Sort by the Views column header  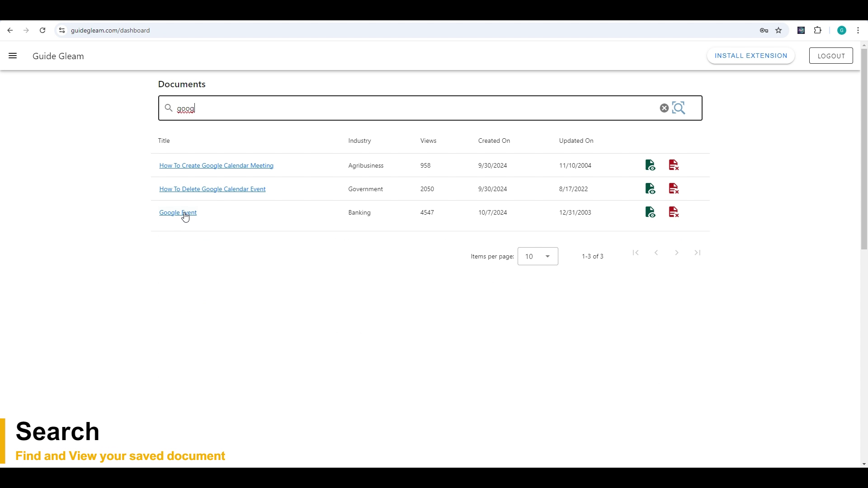pos(428,141)
